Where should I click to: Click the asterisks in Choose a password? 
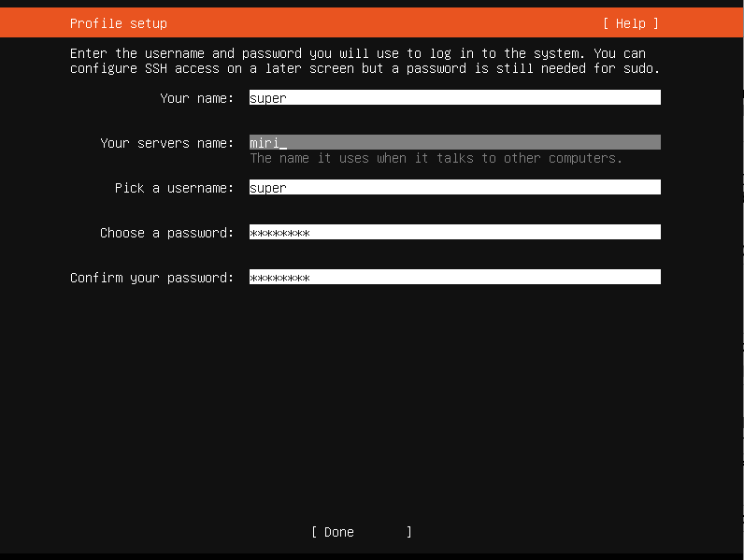click(x=279, y=233)
